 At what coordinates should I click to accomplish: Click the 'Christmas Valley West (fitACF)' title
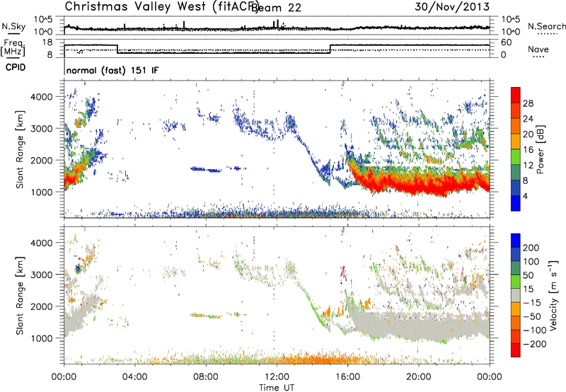tap(162, 6)
